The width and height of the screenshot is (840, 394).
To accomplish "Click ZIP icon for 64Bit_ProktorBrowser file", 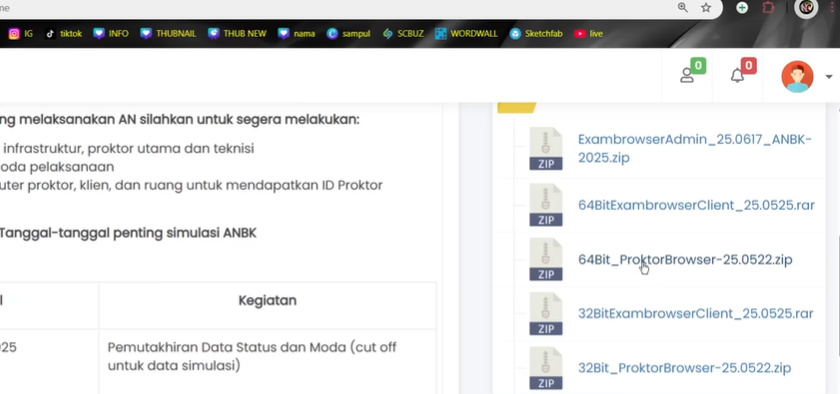I will point(546,259).
